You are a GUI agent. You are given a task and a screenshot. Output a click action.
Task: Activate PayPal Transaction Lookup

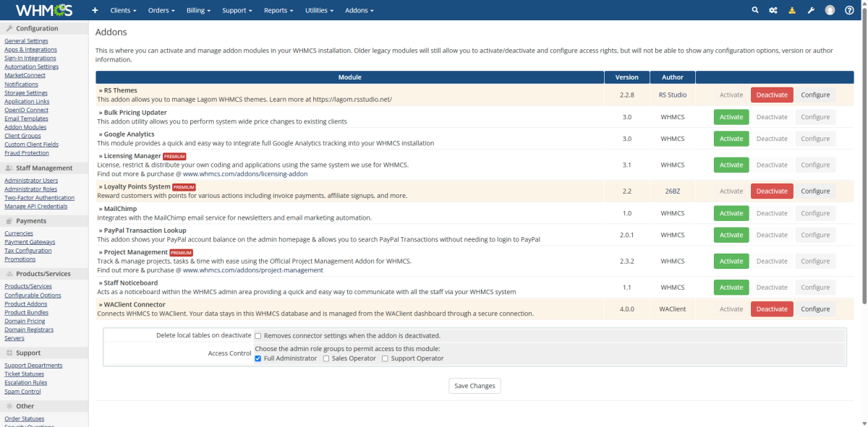coord(731,235)
